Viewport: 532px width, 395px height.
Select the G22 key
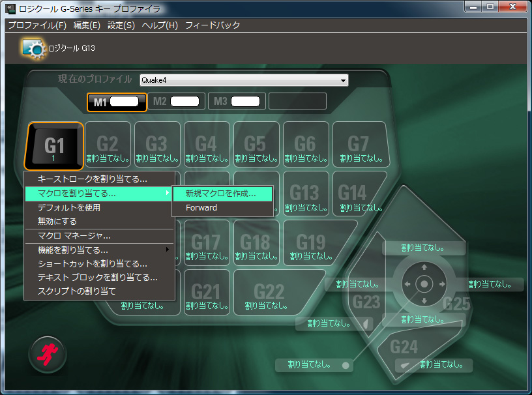tap(269, 292)
